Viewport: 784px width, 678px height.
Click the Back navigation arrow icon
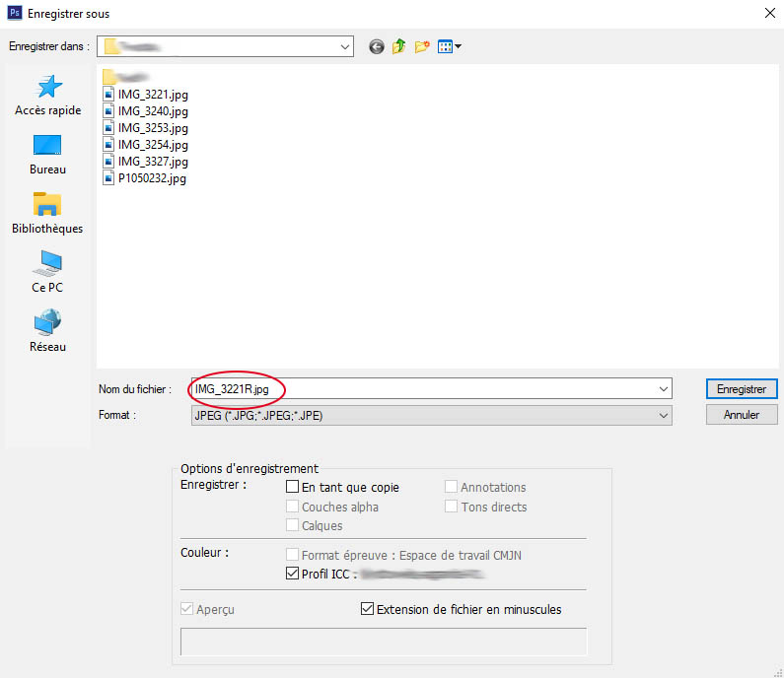[x=376, y=46]
